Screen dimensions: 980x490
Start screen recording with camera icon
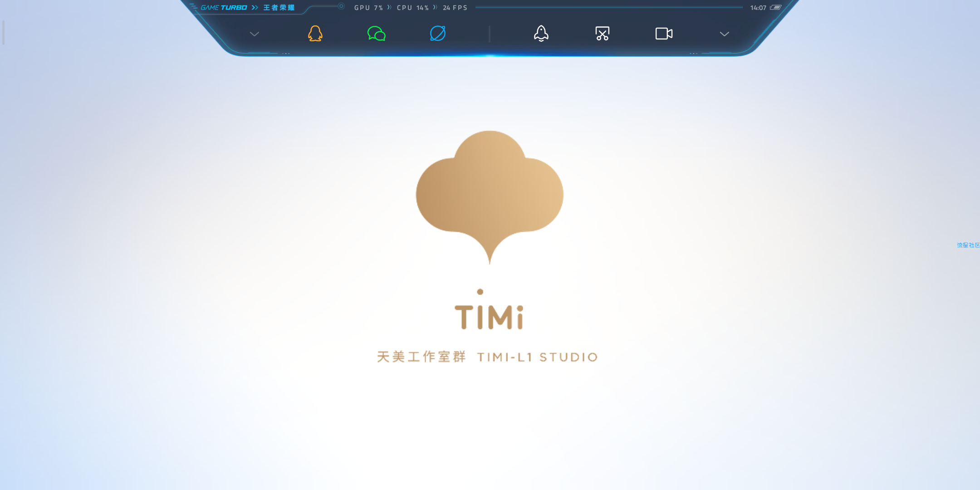pos(664,34)
